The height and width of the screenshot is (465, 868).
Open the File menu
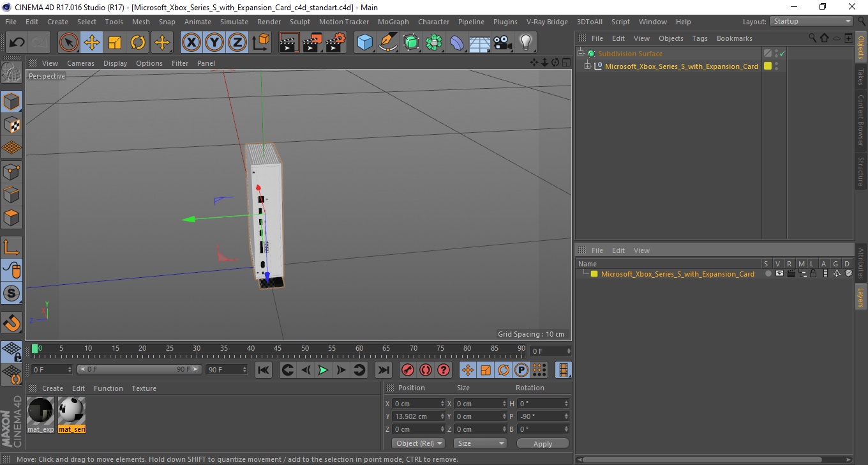(11, 22)
